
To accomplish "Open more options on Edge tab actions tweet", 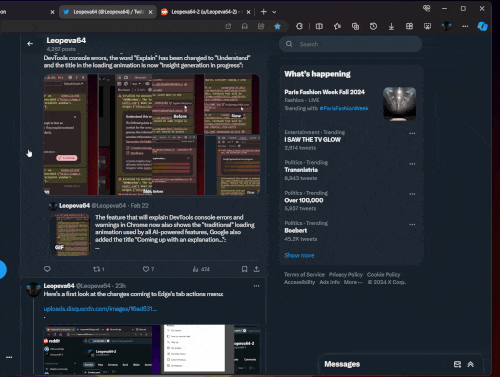I will pos(256,286).
